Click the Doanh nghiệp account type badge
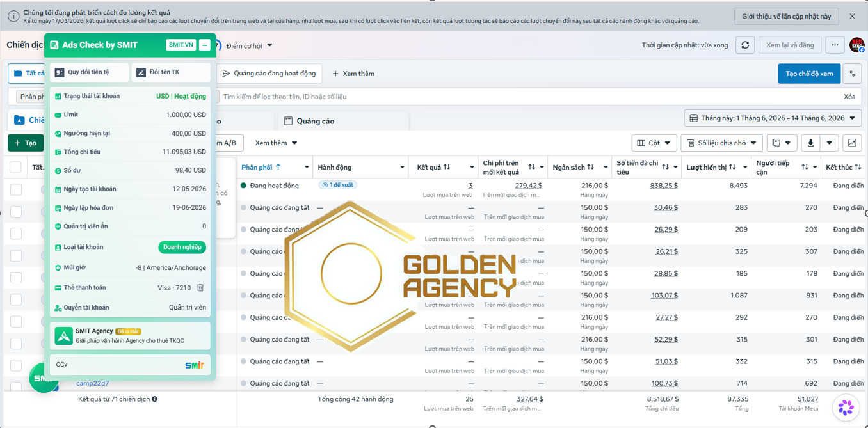 pyautogui.click(x=182, y=247)
